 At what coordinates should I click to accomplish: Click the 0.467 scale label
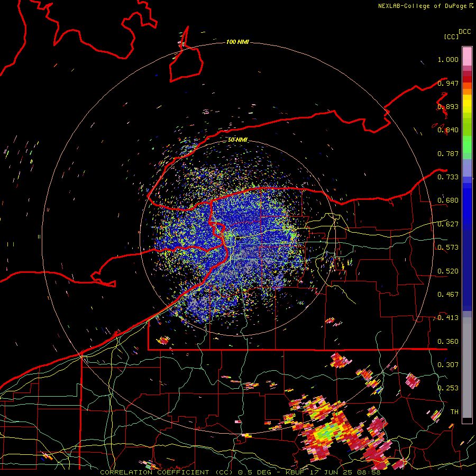[x=448, y=294]
